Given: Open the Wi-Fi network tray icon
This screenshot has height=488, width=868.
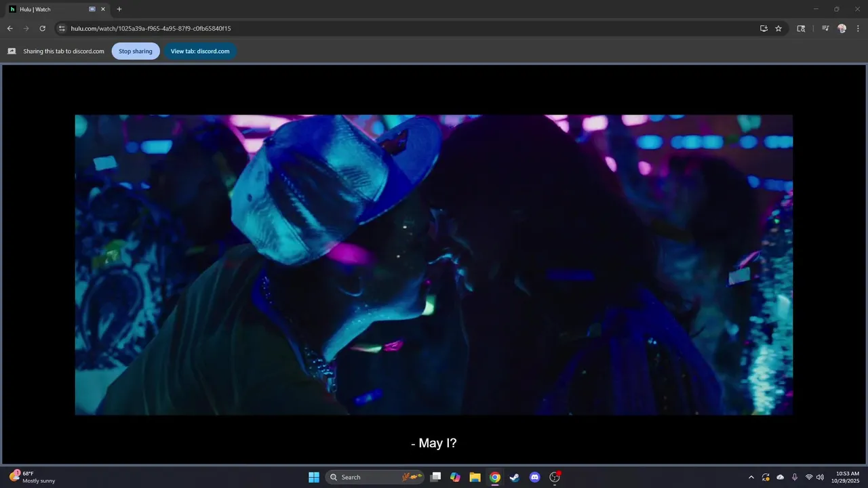Looking at the screenshot, I should point(809,477).
